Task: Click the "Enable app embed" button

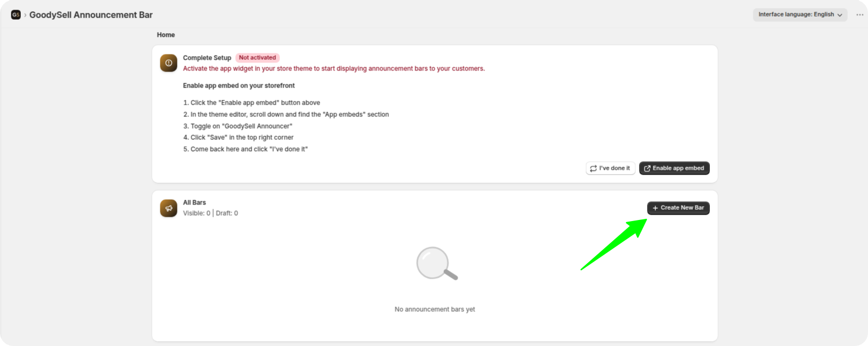Action: coord(674,168)
